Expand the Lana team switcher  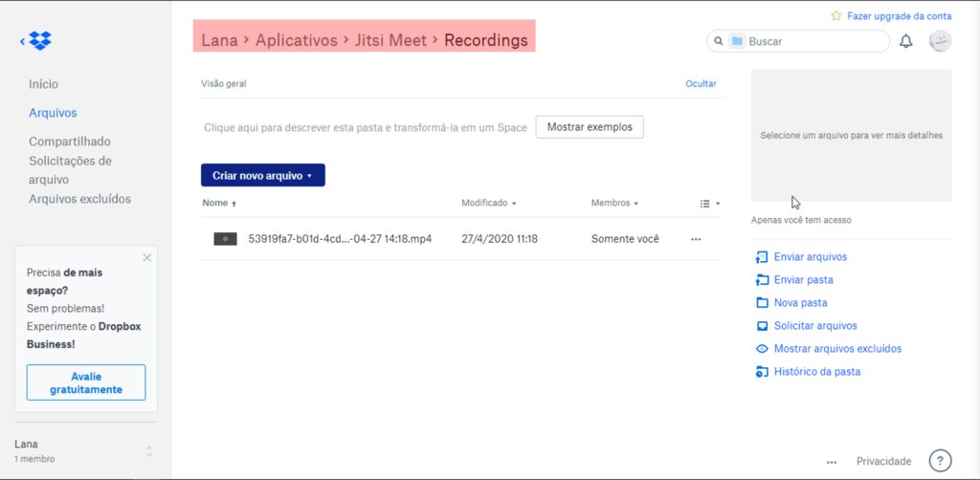(x=148, y=451)
